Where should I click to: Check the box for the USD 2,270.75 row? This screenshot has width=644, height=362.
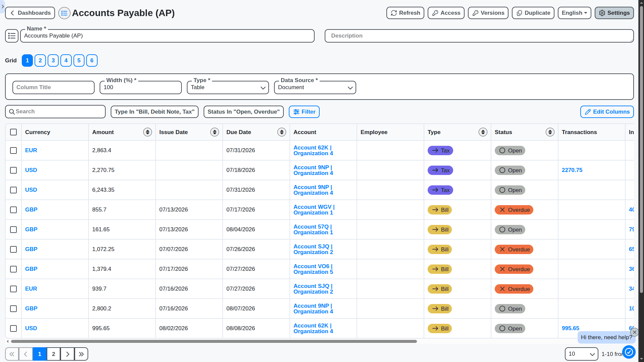tap(13, 170)
